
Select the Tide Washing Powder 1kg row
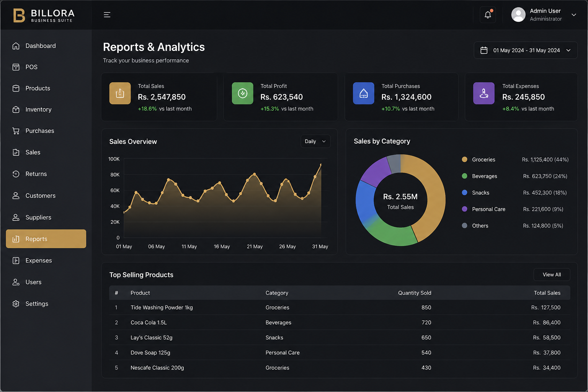pyautogui.click(x=340, y=308)
